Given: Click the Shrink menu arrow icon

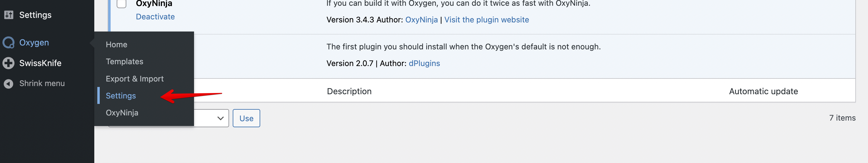Looking at the screenshot, I should [9, 84].
